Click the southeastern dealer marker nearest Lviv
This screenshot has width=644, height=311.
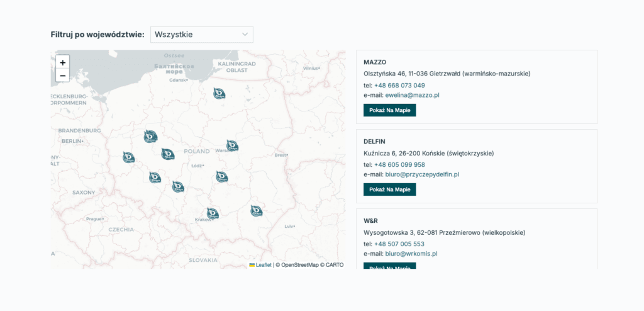[x=256, y=211]
